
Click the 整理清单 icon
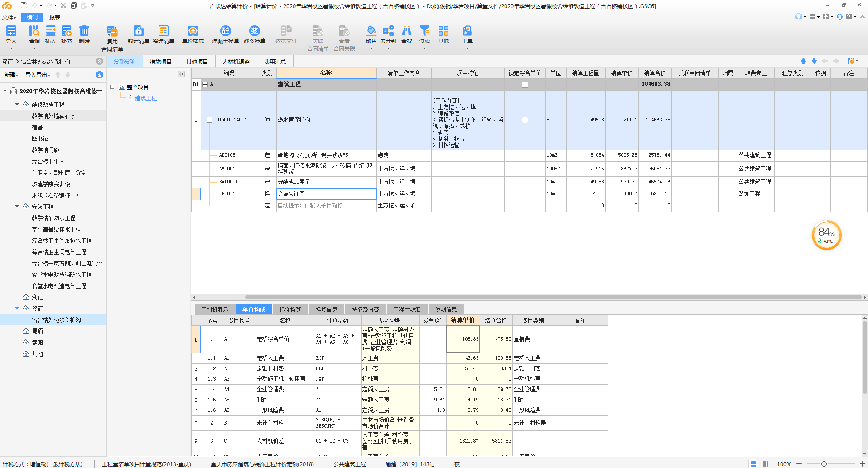pyautogui.click(x=164, y=31)
